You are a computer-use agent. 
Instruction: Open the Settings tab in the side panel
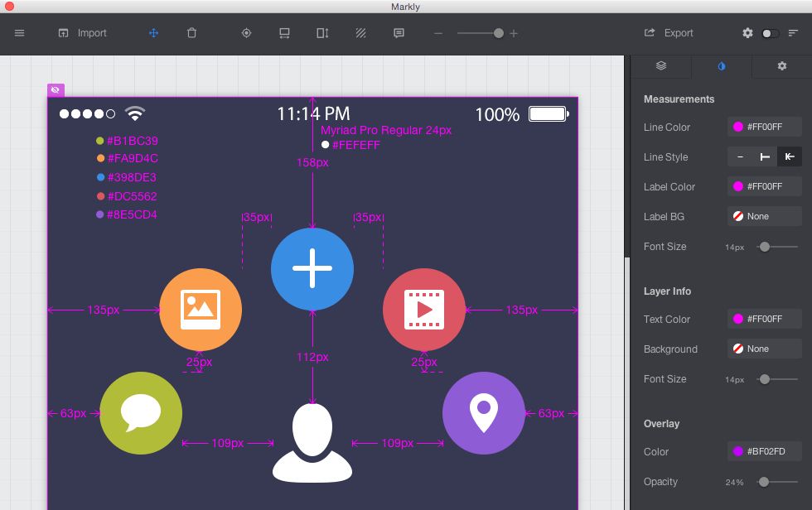(781, 65)
